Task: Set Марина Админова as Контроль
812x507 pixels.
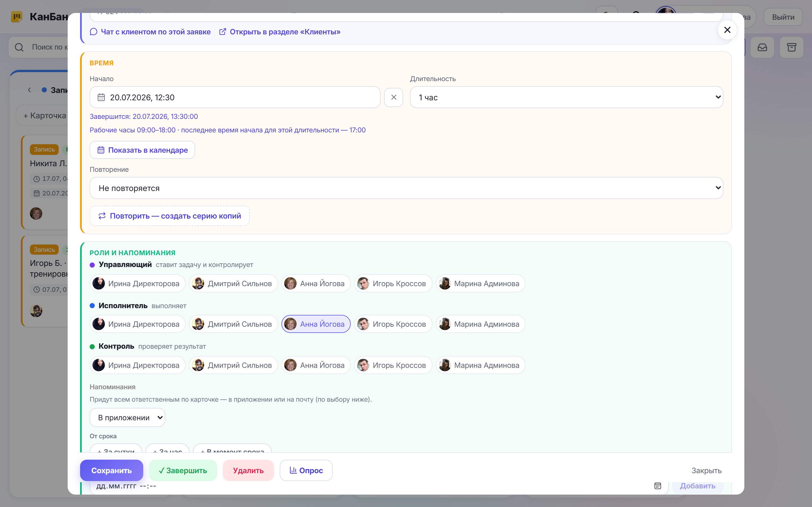Action: (x=480, y=365)
